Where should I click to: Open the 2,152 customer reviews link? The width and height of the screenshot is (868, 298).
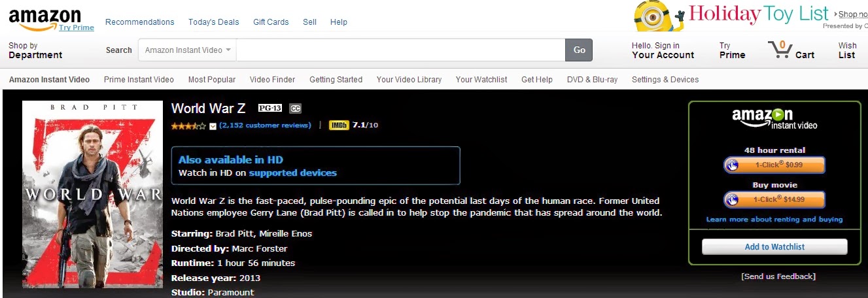[265, 125]
